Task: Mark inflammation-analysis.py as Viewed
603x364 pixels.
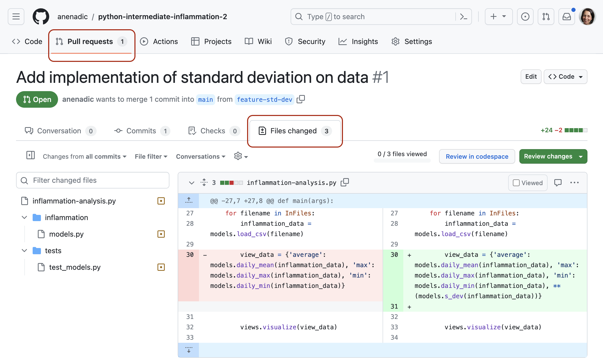Action: pos(528,183)
